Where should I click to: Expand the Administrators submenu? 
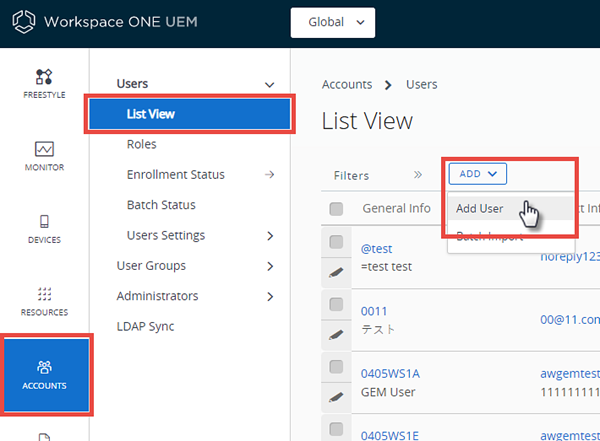(x=270, y=296)
